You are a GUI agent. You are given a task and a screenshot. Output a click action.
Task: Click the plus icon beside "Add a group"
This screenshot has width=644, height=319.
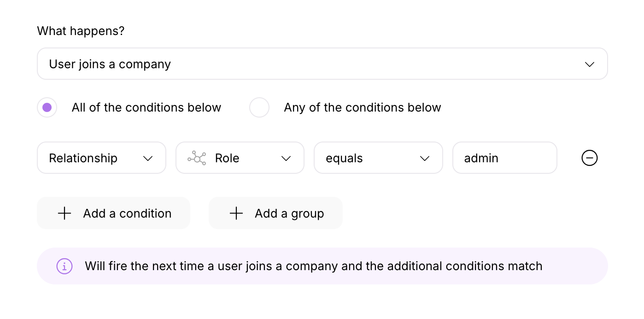pos(236,213)
